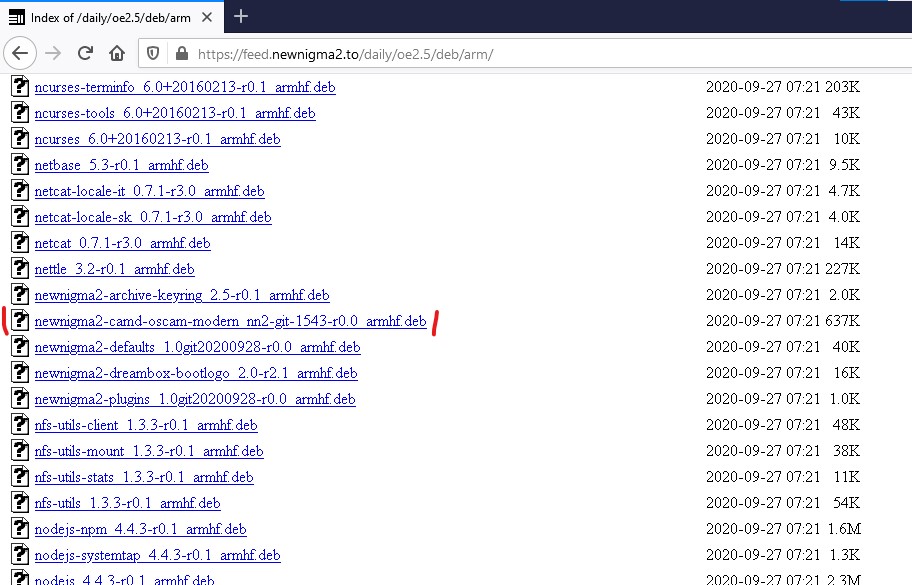Download nodejs-systemtap_4.4.3-r0.1_armhf.deb
Viewport: 912px width, 585px height.
tap(158, 556)
